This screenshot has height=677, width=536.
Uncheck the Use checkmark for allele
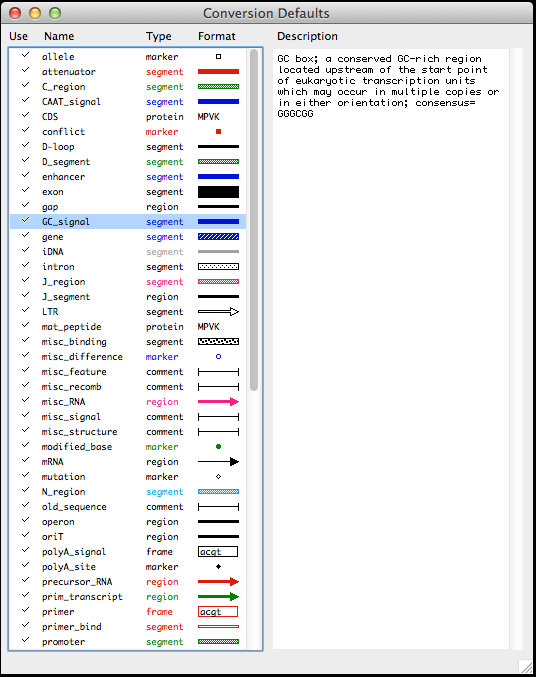[x=25, y=55]
